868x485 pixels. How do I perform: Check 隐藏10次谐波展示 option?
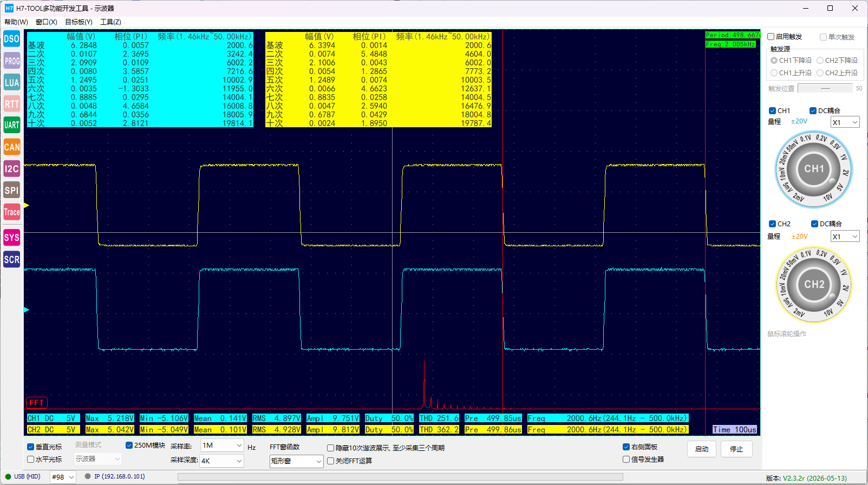tap(330, 448)
